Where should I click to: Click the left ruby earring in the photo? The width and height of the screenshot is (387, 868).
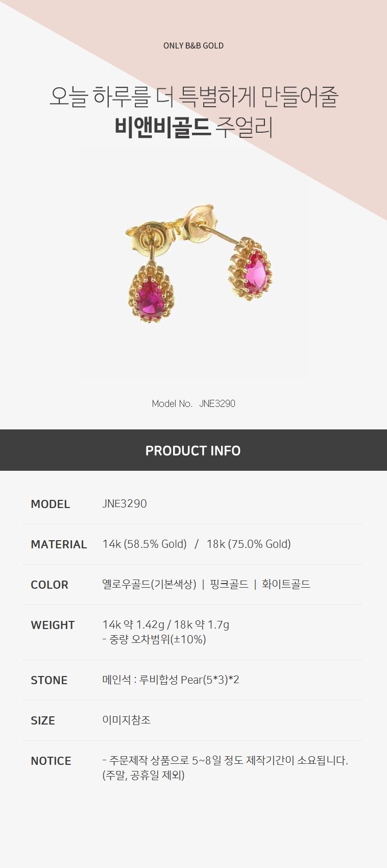tap(149, 294)
